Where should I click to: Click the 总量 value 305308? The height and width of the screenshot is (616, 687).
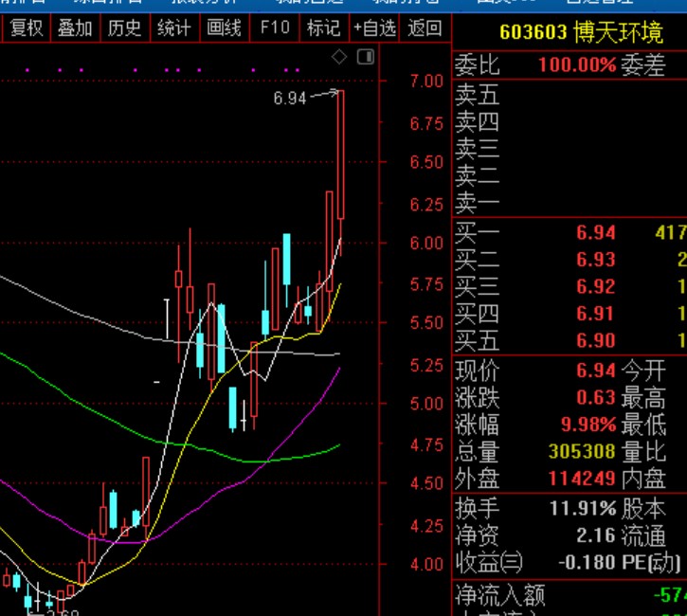(582, 451)
